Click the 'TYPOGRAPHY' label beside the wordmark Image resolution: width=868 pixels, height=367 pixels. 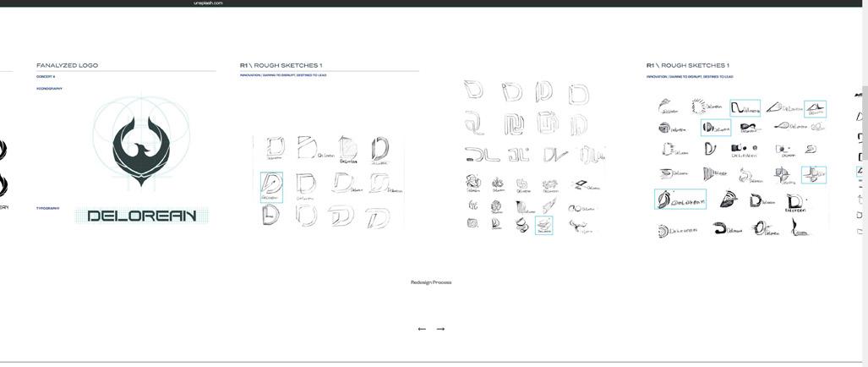point(47,208)
